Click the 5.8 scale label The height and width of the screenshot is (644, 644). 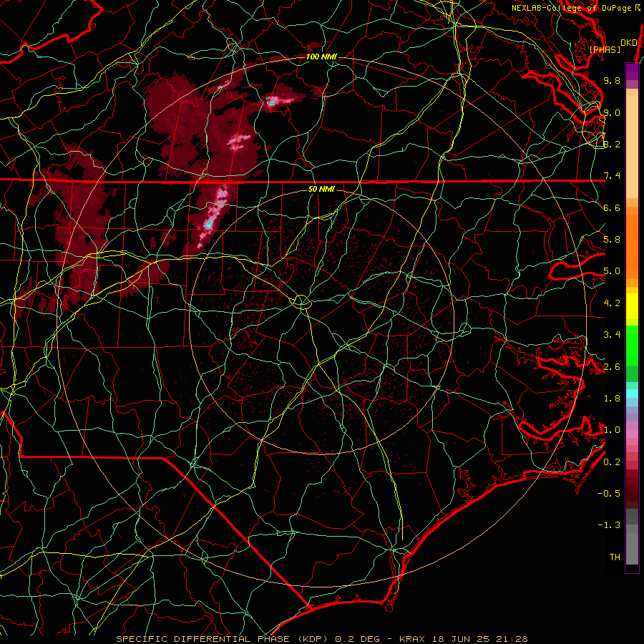[612, 240]
